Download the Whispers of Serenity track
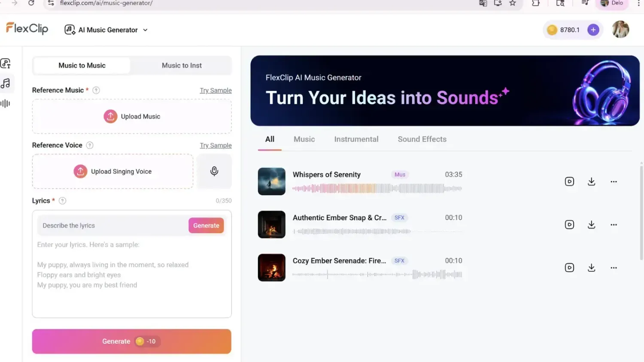 591,181
